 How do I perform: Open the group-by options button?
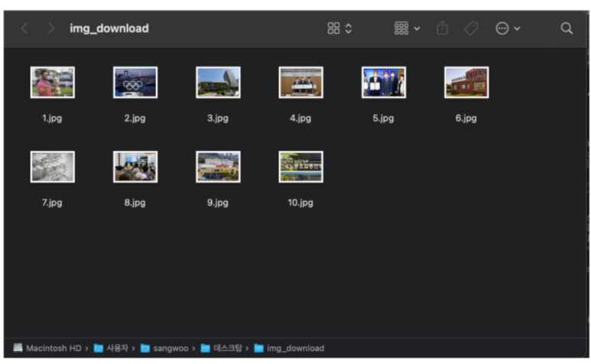click(x=401, y=28)
